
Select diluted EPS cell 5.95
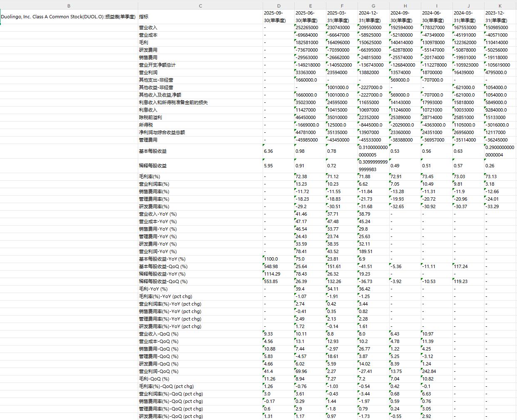(278, 166)
